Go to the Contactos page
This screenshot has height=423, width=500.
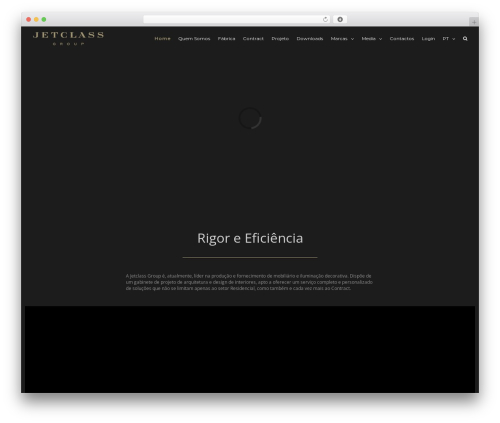pyautogui.click(x=402, y=39)
